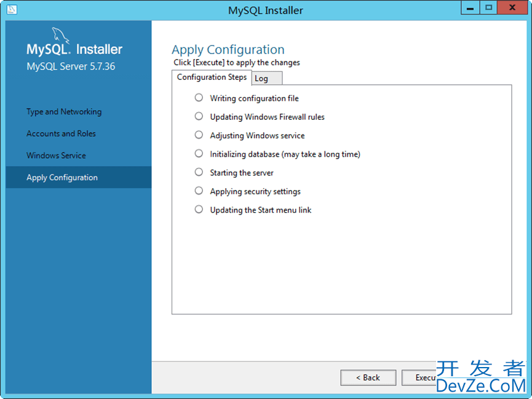The image size is (532, 399).
Task: Click the Back button
Action: (368, 377)
